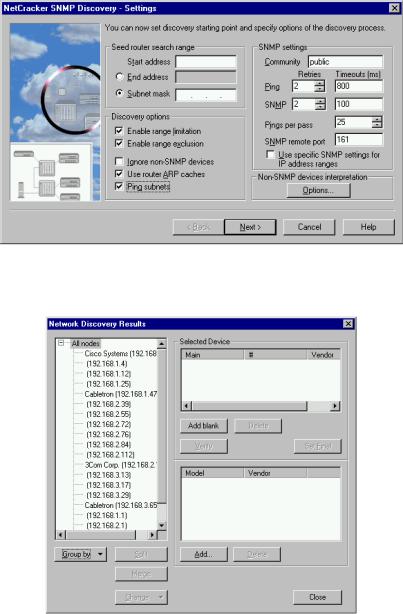The width and height of the screenshot is (403, 614).
Task: Click the Add... button below Model list
Action: pyautogui.click(x=204, y=554)
